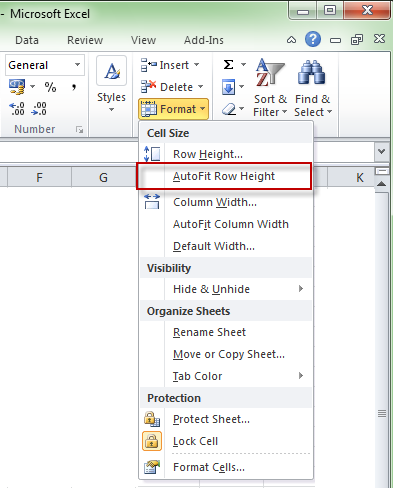Click the Decrease Decimal icon

pos(39,109)
